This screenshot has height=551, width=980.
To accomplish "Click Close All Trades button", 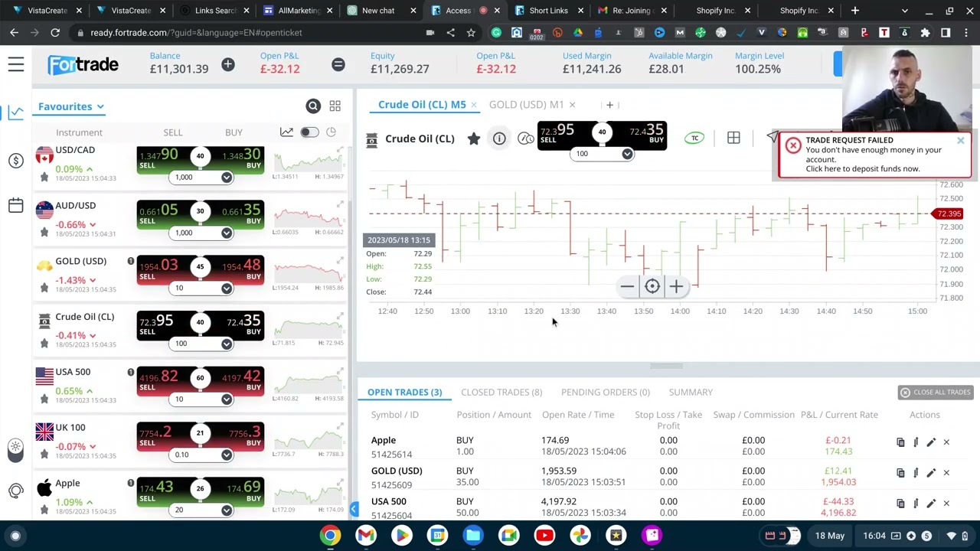I will coord(935,393).
